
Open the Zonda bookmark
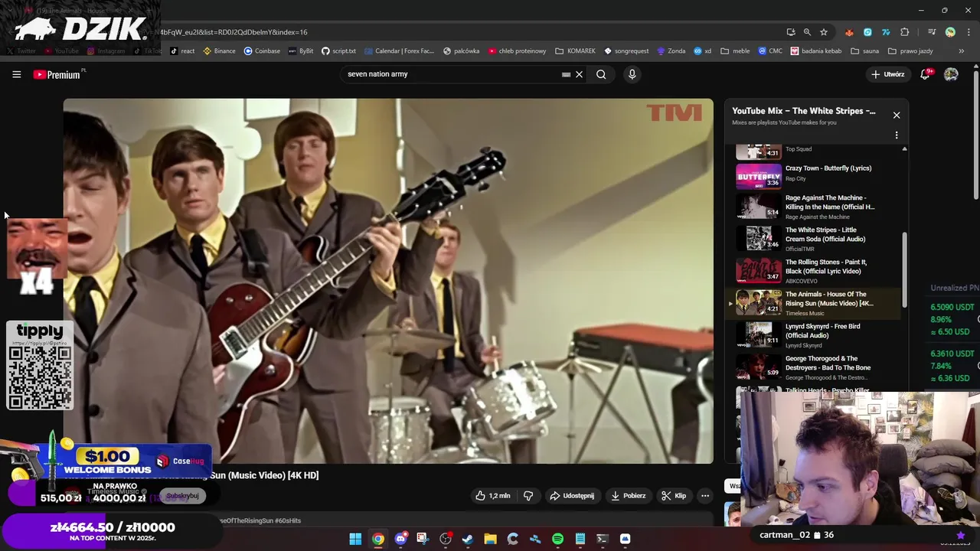tap(671, 51)
